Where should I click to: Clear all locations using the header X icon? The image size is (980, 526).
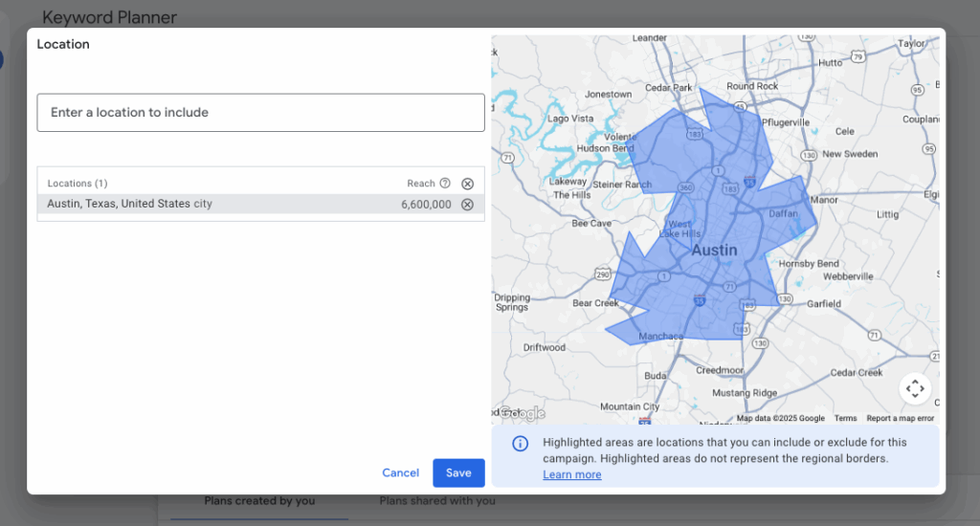467,184
